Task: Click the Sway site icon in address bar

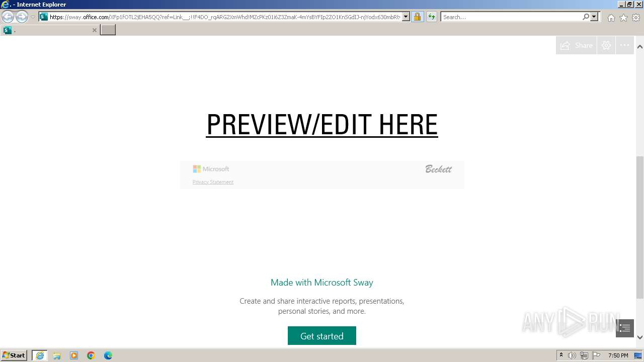Action: (x=44, y=17)
